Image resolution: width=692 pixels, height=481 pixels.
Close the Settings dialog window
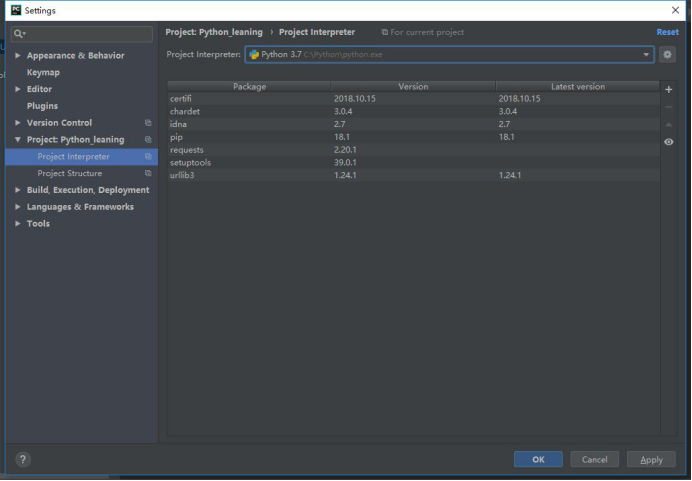(675, 10)
